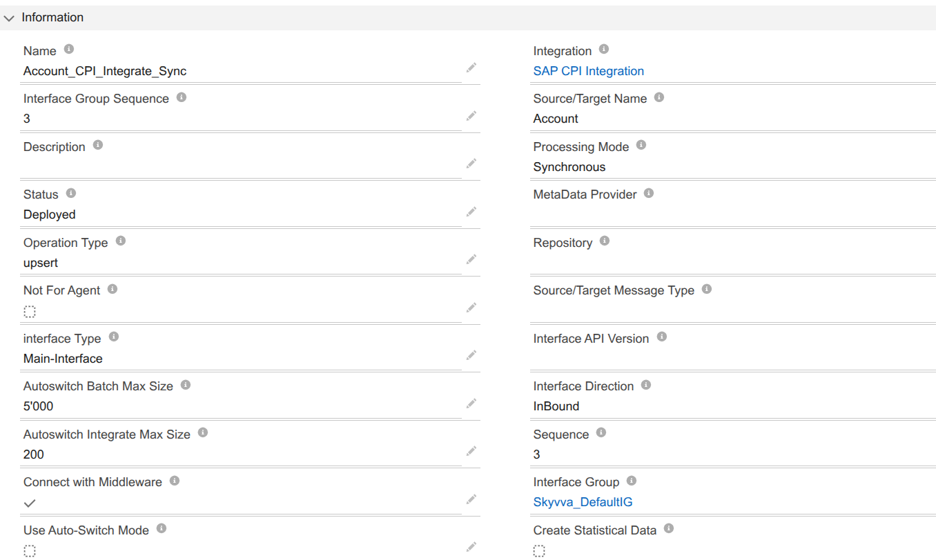Click the InBound interface direction value
This screenshot has height=560, width=936.
(x=556, y=406)
